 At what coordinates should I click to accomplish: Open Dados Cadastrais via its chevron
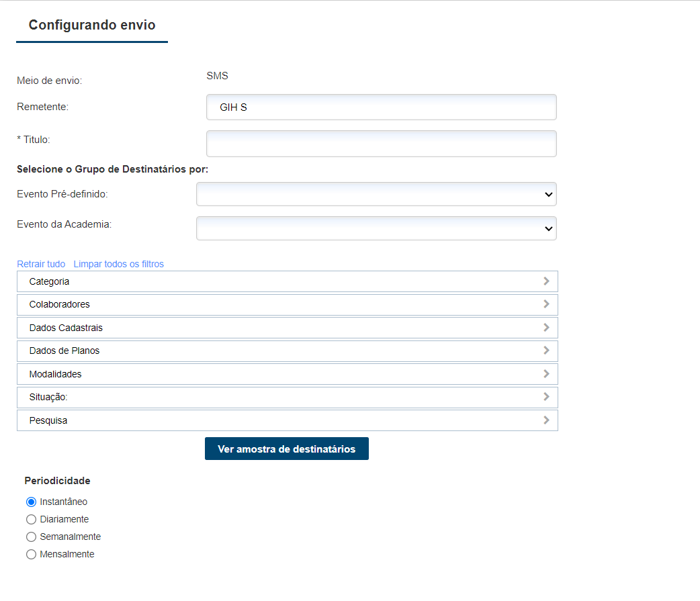tap(546, 328)
